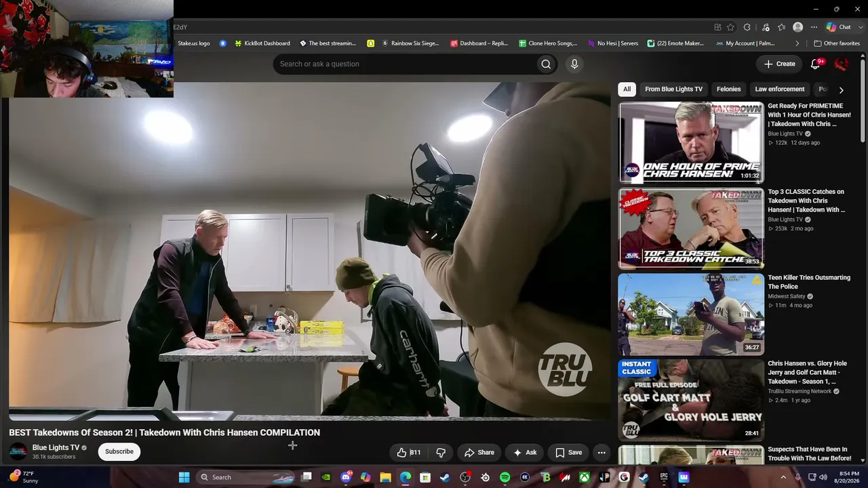The width and height of the screenshot is (868, 488).
Task: Open the Emote Maker bookmark
Action: click(675, 43)
